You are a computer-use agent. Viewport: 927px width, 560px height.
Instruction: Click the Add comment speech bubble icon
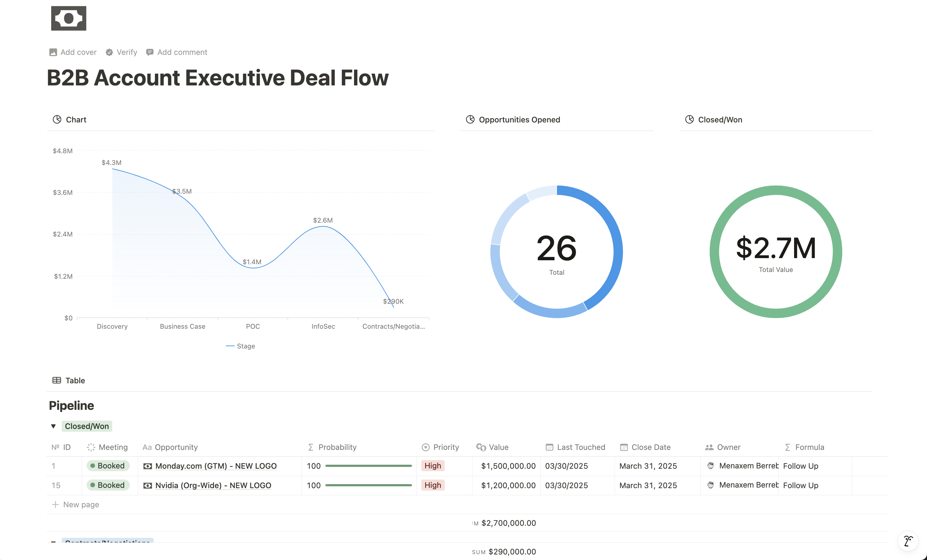coord(150,52)
